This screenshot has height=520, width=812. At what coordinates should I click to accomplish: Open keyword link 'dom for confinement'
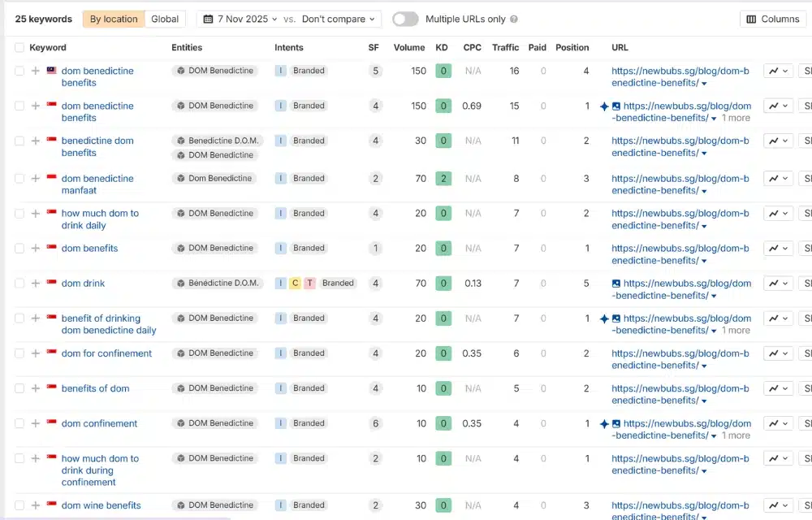pyautogui.click(x=106, y=353)
